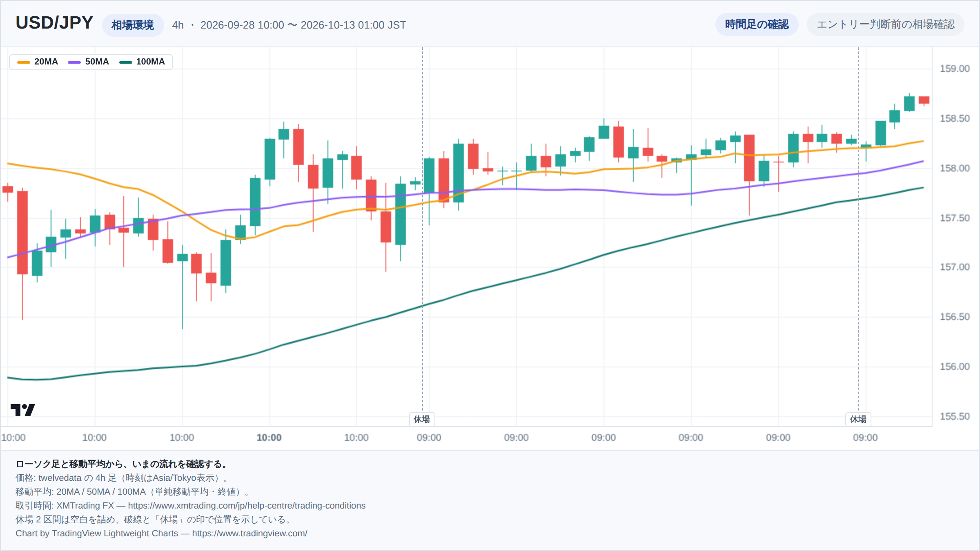
Task: Click the 157.00 price axis label
Action: pos(954,267)
